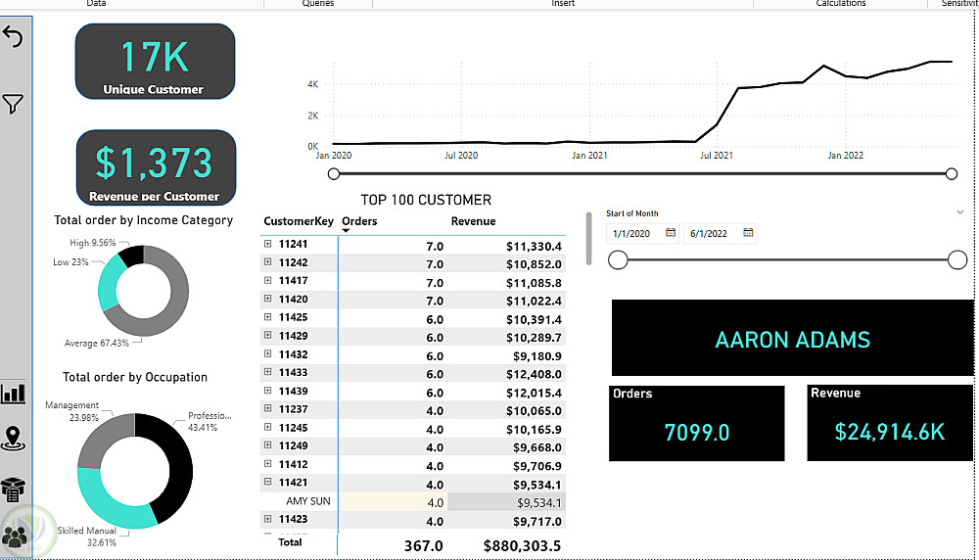This screenshot has height=560, width=979.
Task: Click the TOP 100 CUSTOMER title
Action: pyautogui.click(x=426, y=200)
